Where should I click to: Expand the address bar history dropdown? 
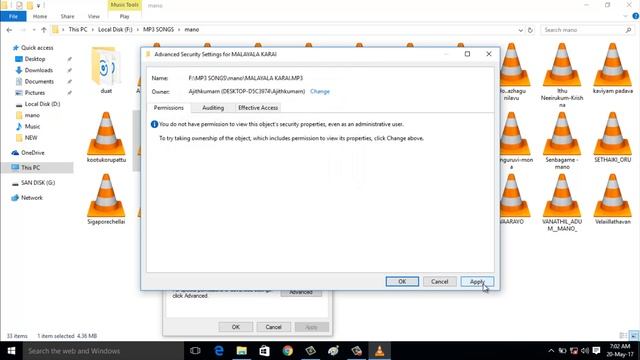click(x=520, y=30)
